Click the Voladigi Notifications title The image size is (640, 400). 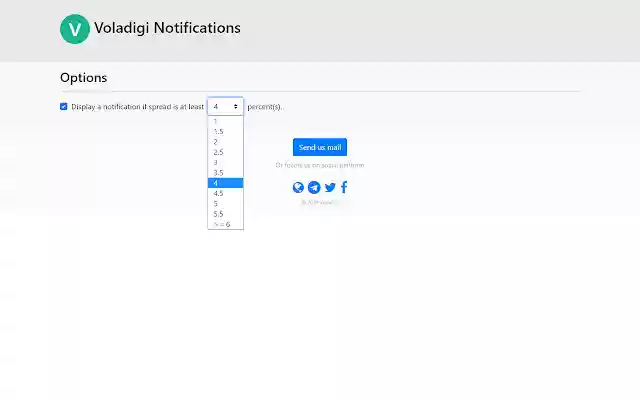click(x=167, y=28)
